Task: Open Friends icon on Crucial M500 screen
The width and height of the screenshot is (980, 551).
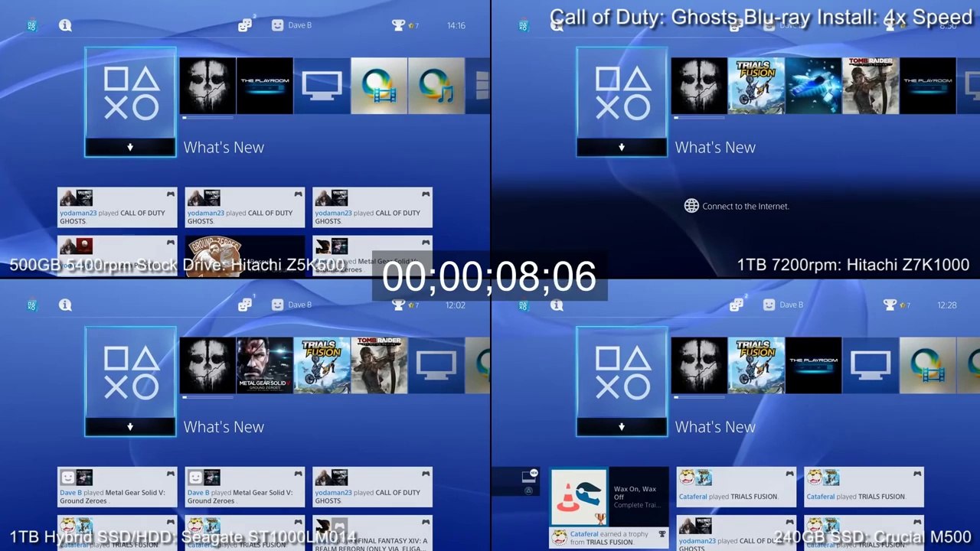Action: (x=737, y=305)
